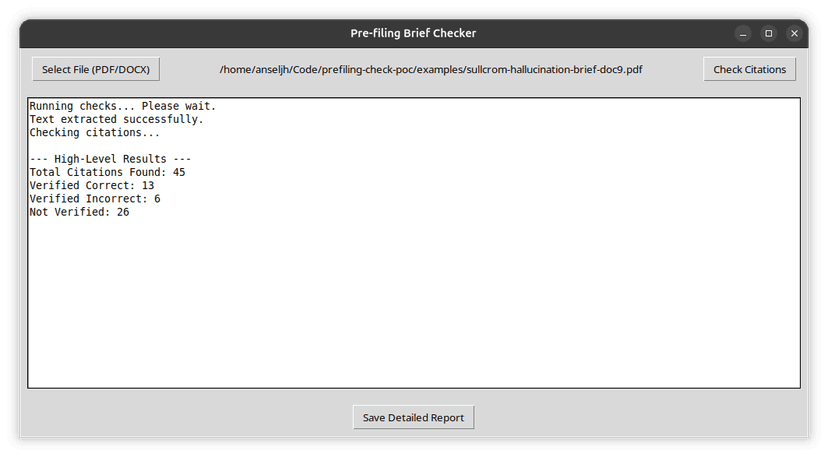828x457 pixels.
Task: Click the 'Text extracted successfully.' line
Action: point(117,119)
